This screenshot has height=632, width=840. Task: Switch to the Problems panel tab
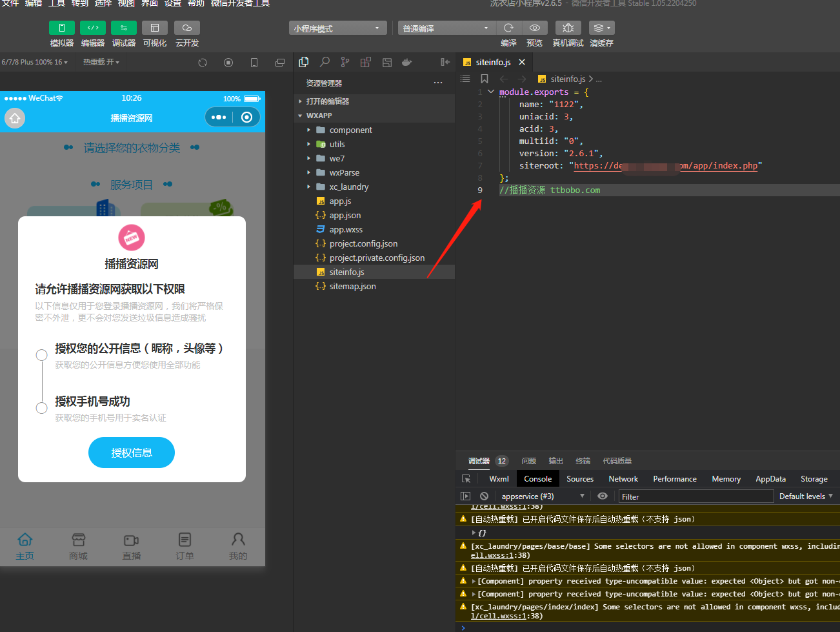[529, 461]
